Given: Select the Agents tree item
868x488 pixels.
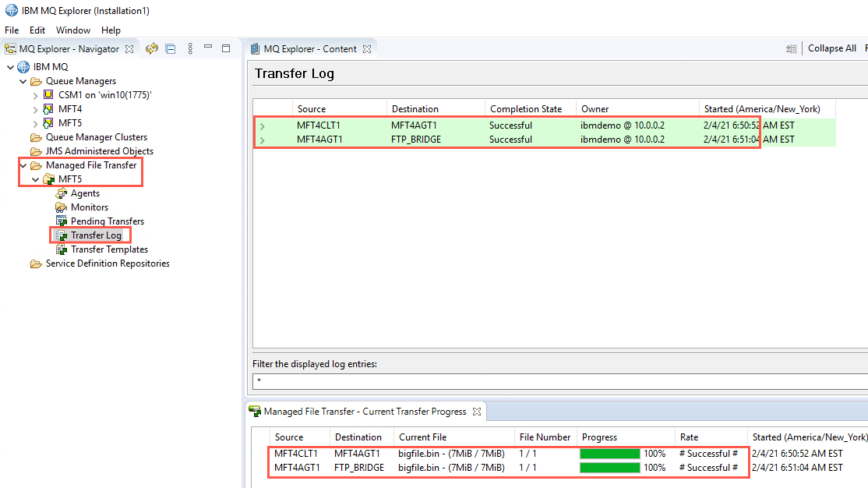Looking at the screenshot, I should pos(85,193).
